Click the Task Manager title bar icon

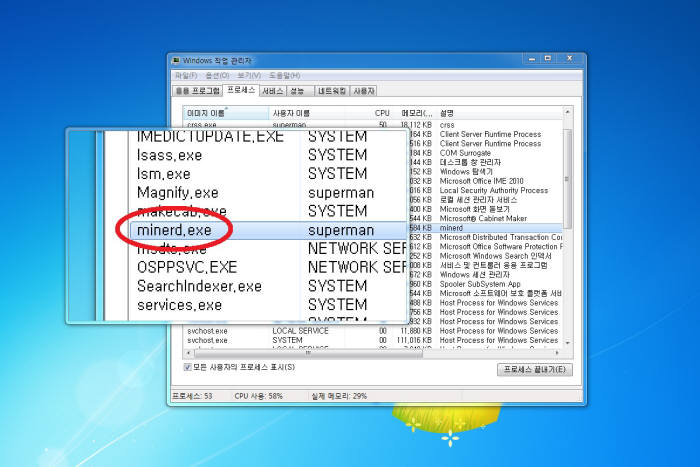click(176, 60)
